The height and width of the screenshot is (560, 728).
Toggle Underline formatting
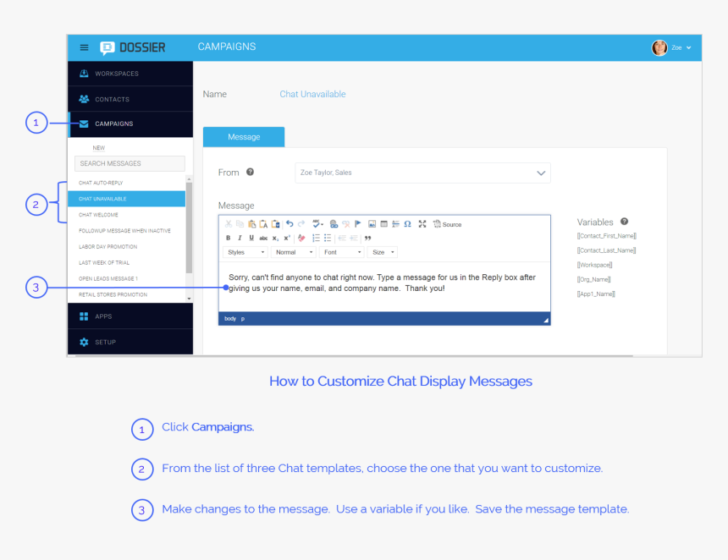click(251, 238)
